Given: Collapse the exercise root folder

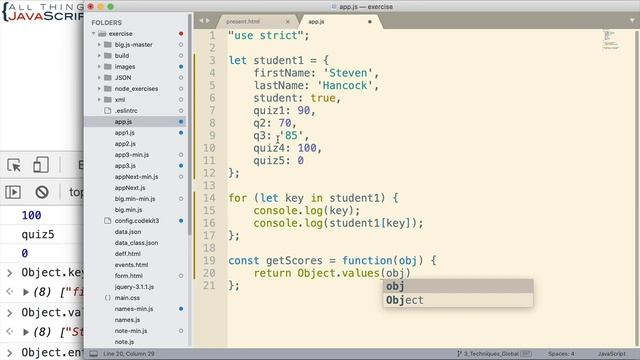Looking at the screenshot, I should (x=94, y=33).
